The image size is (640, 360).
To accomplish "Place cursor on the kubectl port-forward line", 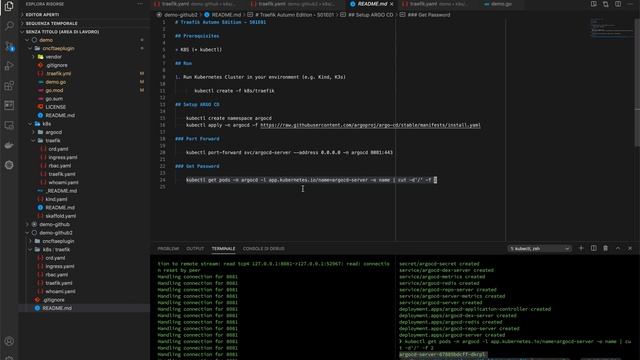I will (289, 153).
